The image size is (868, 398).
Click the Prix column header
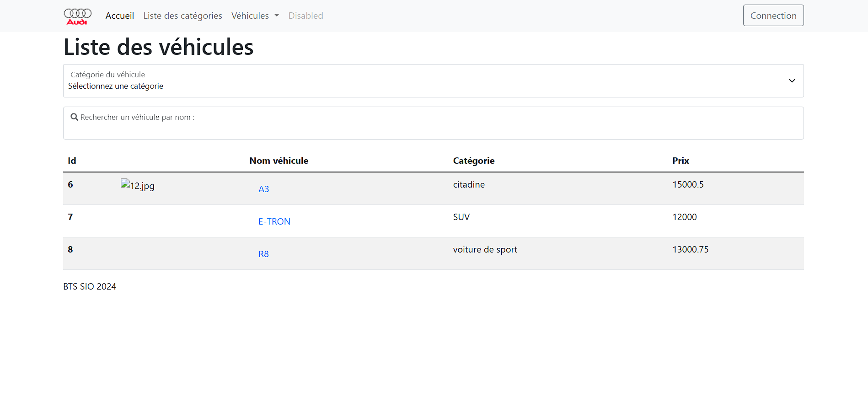pyautogui.click(x=680, y=161)
